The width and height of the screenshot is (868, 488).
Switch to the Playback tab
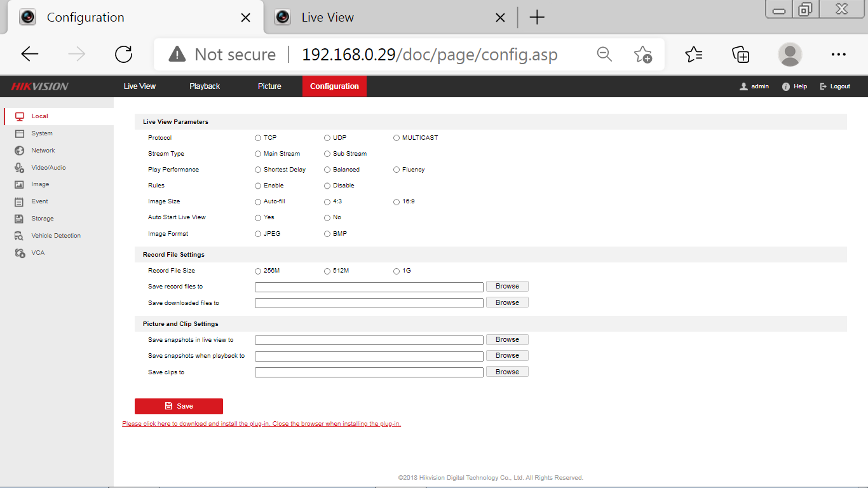point(205,86)
